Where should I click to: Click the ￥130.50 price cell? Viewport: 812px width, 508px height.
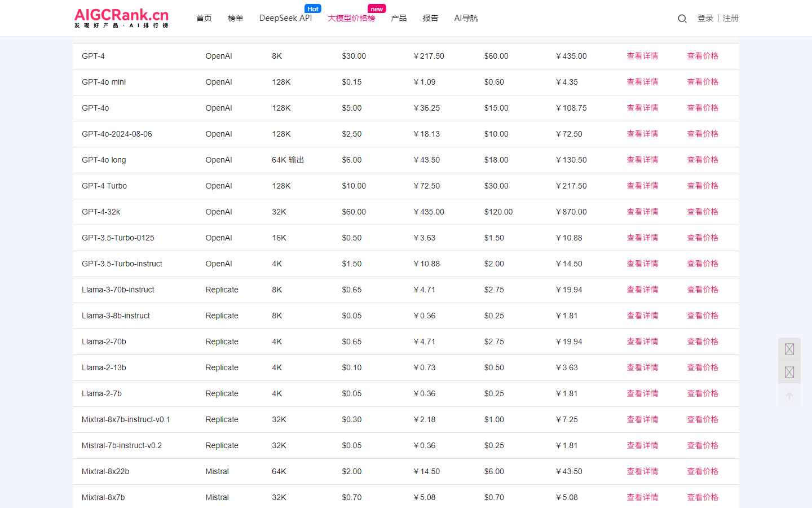tap(571, 160)
